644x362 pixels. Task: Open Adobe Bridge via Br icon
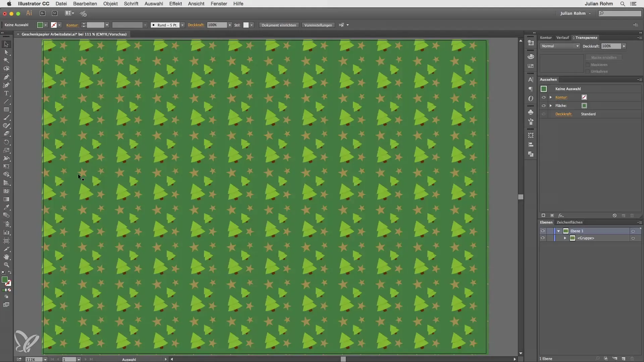point(43,13)
